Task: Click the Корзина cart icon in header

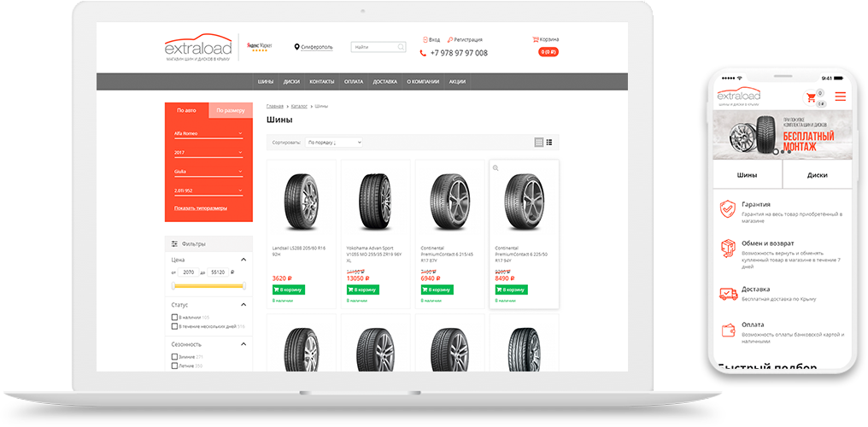Action: [536, 39]
